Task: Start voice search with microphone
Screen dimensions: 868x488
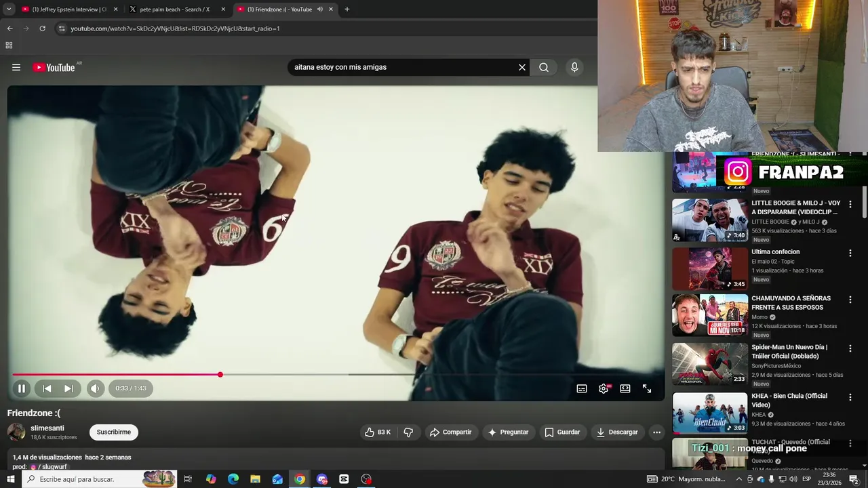Action: pos(574,67)
